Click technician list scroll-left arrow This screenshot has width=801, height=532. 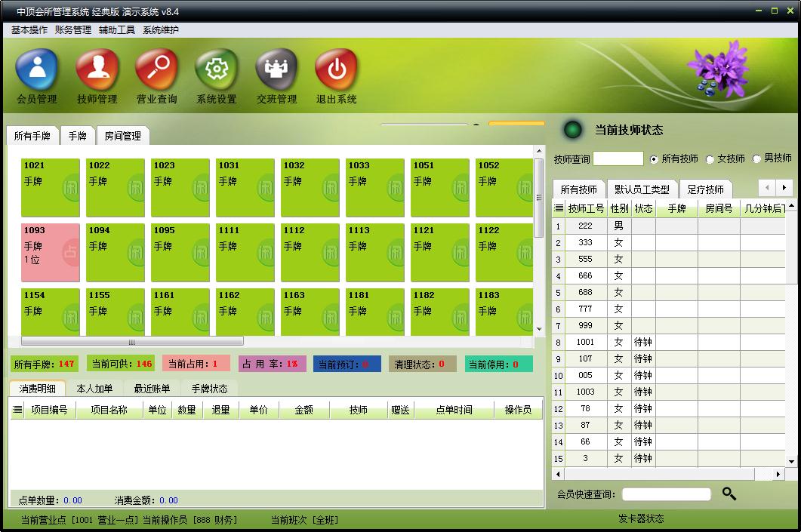(x=558, y=475)
